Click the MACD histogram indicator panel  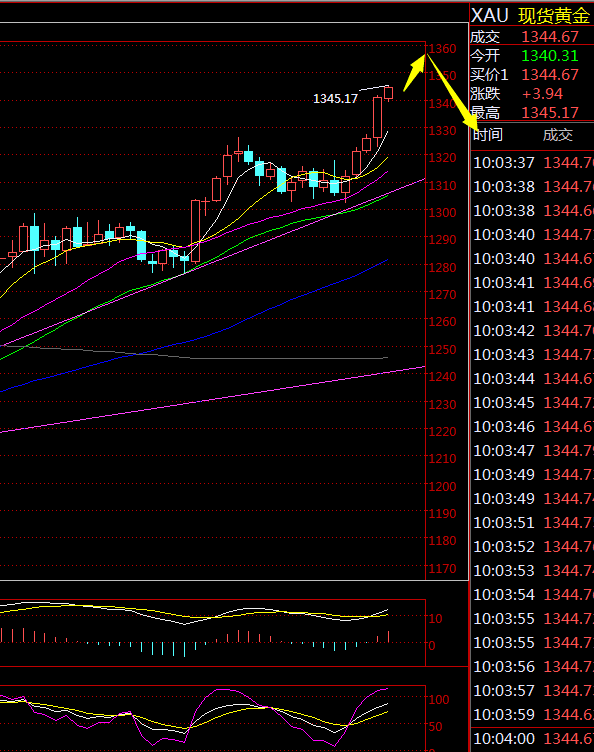tap(212, 632)
